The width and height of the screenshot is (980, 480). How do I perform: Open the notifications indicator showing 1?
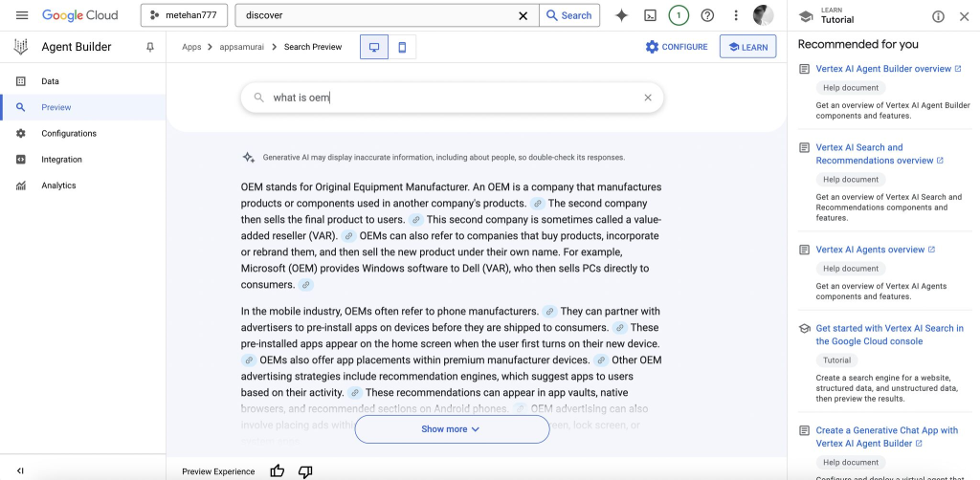pos(679,15)
